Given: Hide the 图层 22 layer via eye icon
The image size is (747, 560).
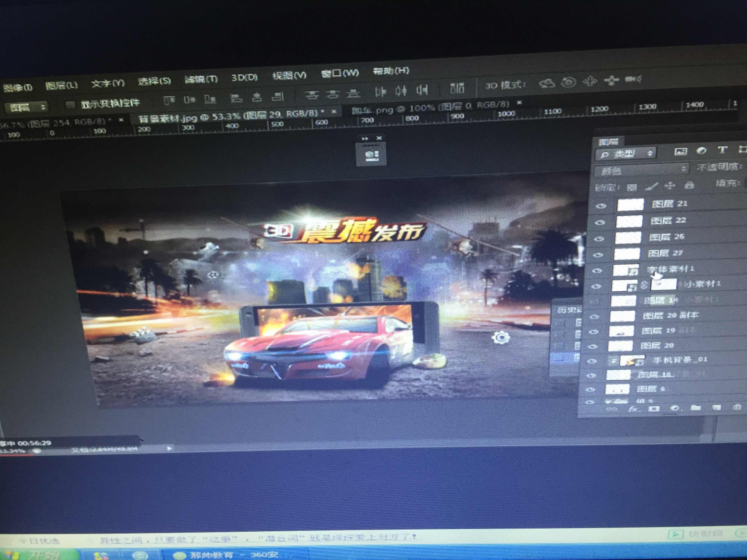Looking at the screenshot, I should tap(600, 222).
